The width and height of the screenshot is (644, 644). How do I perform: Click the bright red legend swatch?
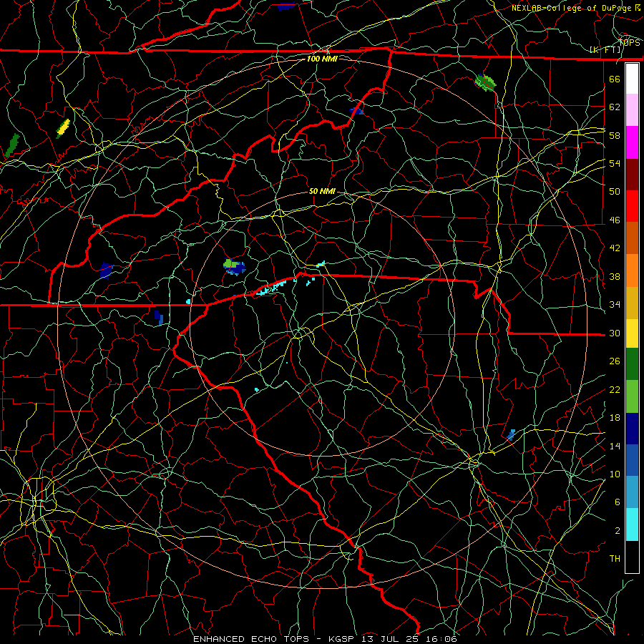point(632,206)
